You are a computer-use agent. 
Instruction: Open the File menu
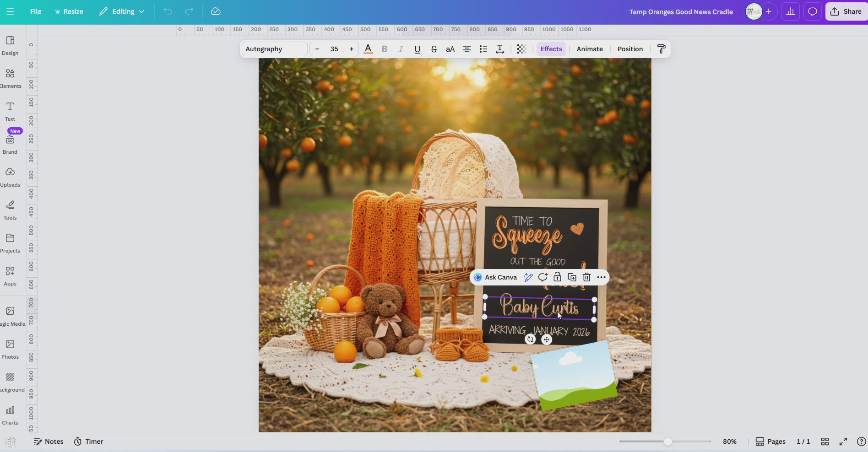point(35,11)
